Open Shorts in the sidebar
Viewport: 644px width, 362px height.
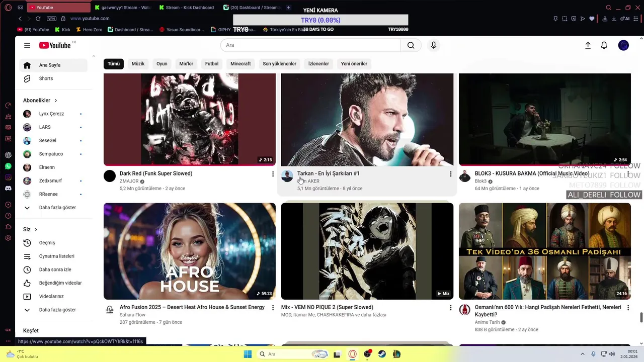tap(53, 79)
